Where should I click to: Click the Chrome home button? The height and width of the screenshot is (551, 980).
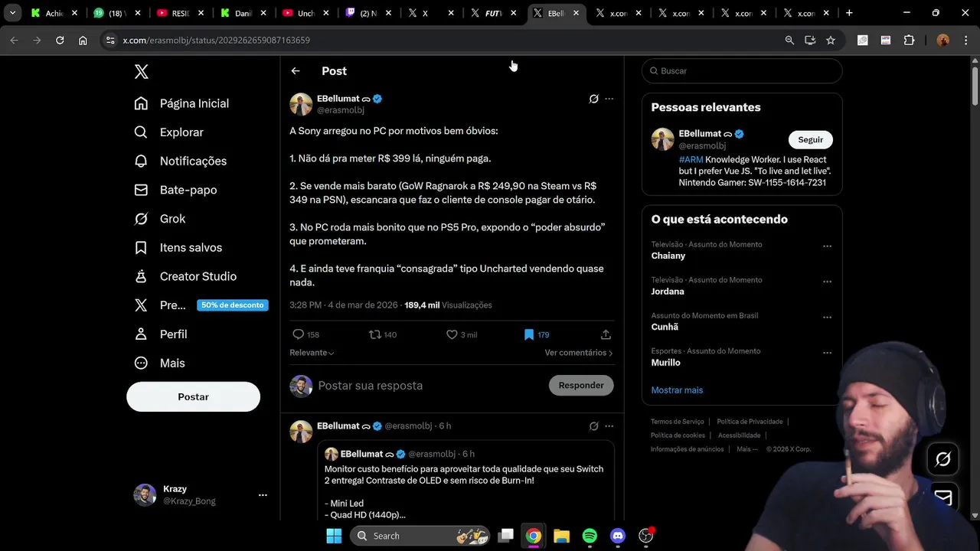[x=83, y=41]
